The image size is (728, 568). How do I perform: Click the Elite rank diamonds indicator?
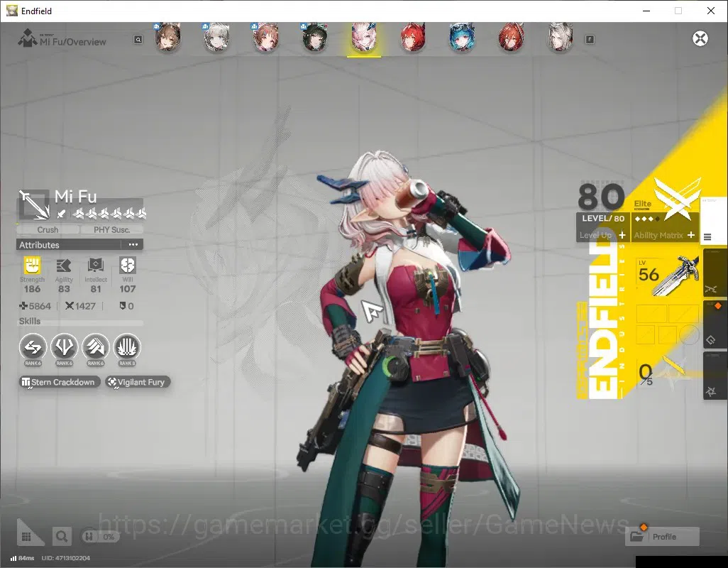[x=647, y=219]
